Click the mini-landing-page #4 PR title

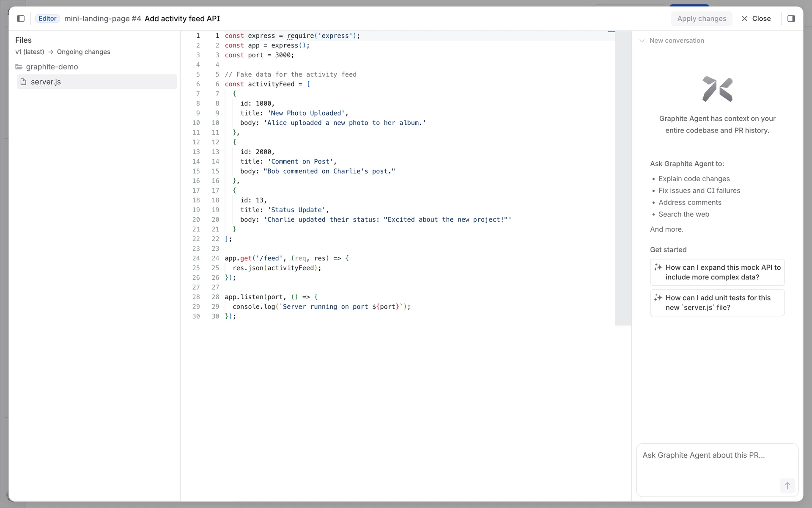pos(102,19)
